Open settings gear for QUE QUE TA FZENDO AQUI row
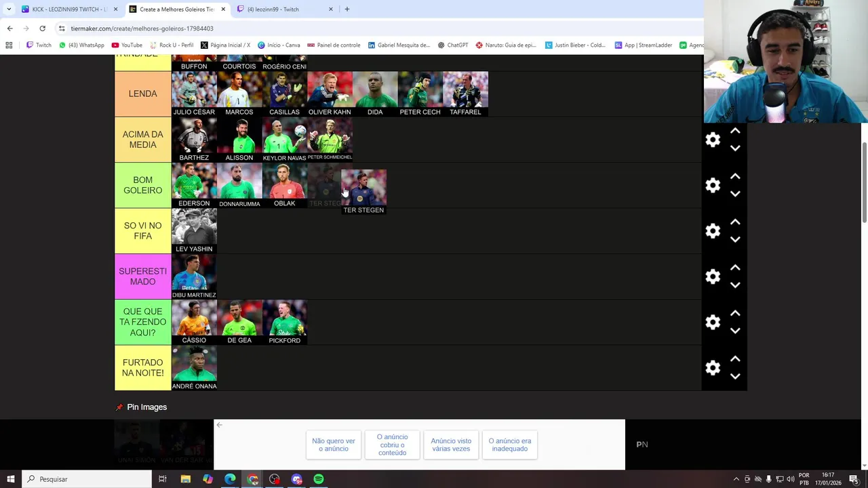868x488 pixels. click(x=713, y=322)
